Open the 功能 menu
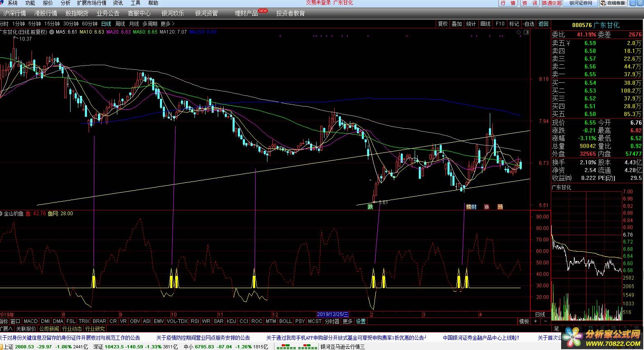The image size is (644, 350). pyautogui.click(x=30, y=3)
